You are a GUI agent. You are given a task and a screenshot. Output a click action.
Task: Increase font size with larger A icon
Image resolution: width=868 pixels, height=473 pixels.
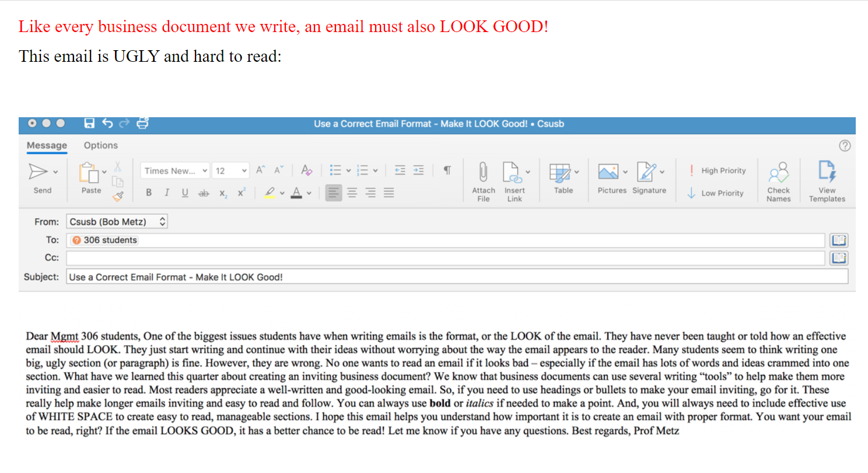(x=261, y=170)
